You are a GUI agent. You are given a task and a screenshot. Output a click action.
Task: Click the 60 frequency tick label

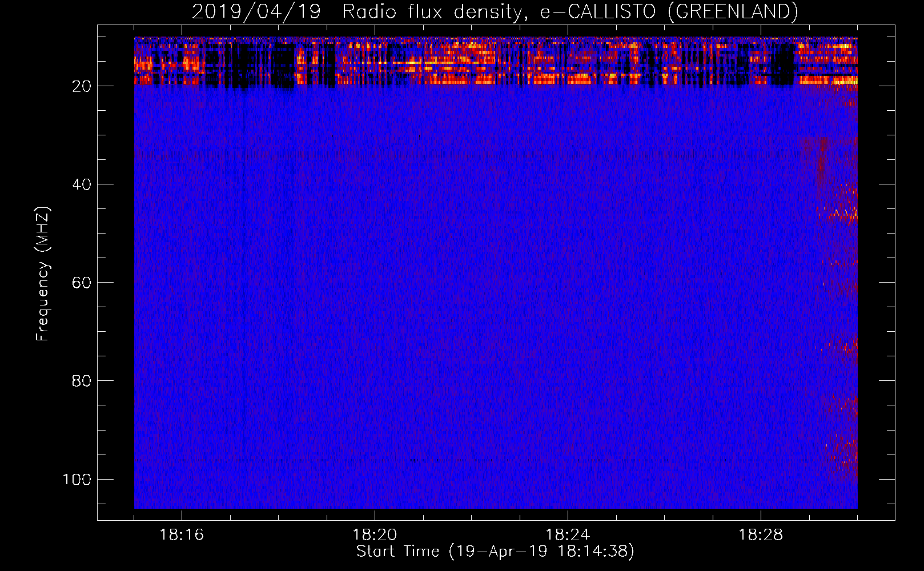[x=82, y=283]
